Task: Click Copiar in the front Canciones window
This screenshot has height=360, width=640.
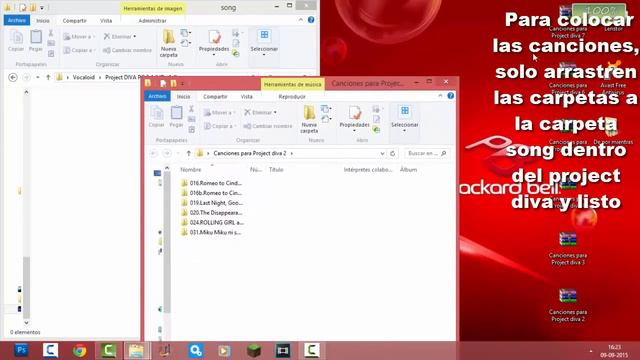Action: coord(156,117)
